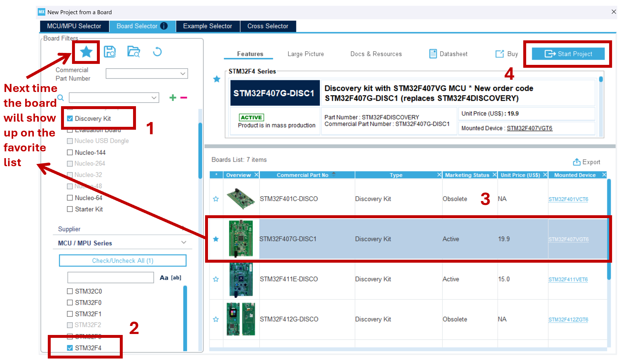Star the STM32F412G-DISCO board as favorite
Image resolution: width=623 pixels, height=364 pixels.
coord(216,319)
